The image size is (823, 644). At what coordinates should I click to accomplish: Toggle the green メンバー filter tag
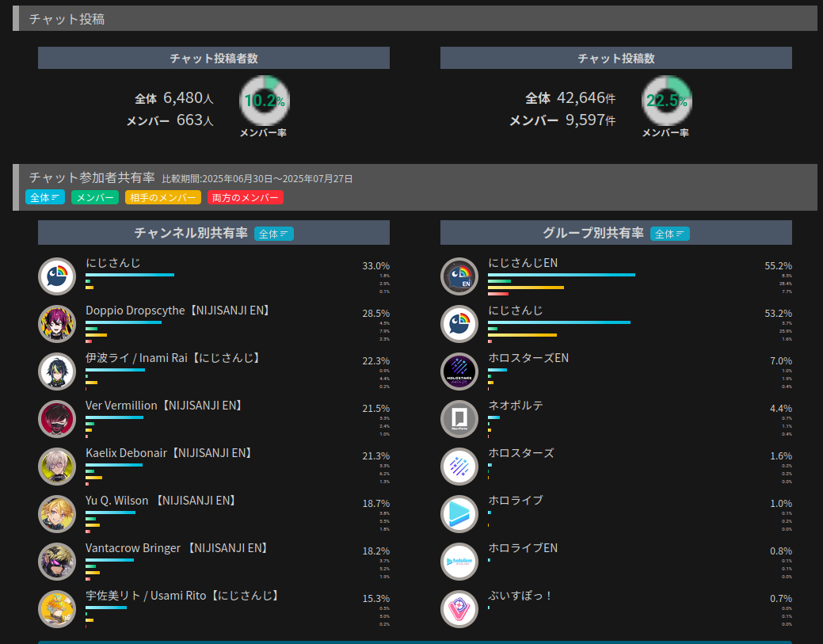pyautogui.click(x=95, y=197)
